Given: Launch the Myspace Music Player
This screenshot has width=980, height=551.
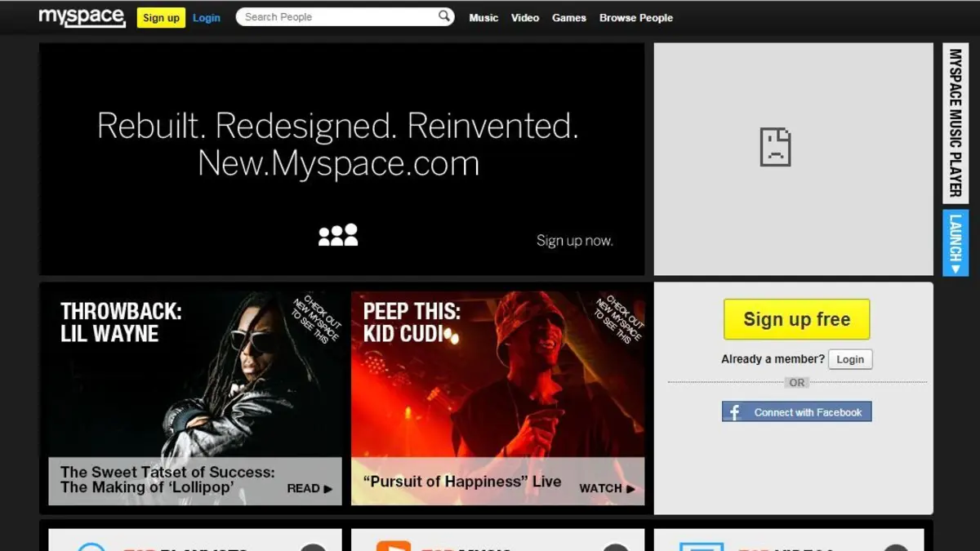Looking at the screenshot, I should click(955, 243).
